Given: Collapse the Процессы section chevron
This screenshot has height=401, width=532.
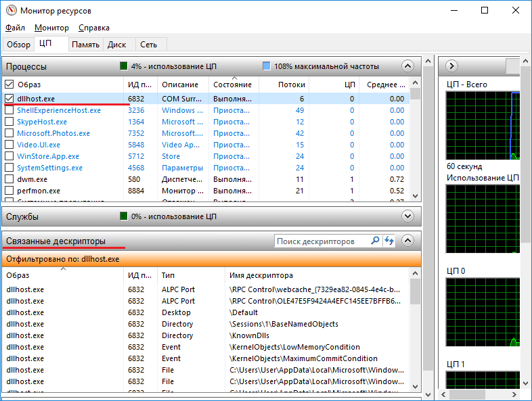Looking at the screenshot, I should 407,66.
